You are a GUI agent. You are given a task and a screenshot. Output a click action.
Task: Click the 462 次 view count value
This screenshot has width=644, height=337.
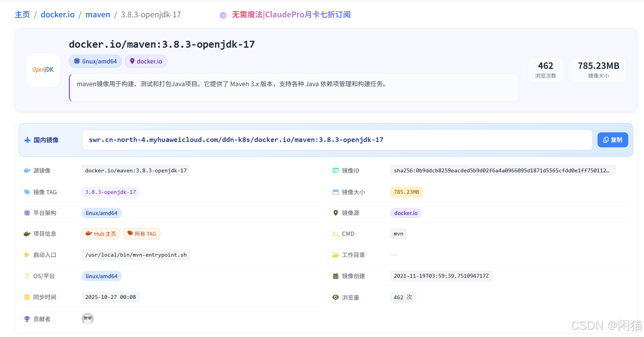(403, 297)
